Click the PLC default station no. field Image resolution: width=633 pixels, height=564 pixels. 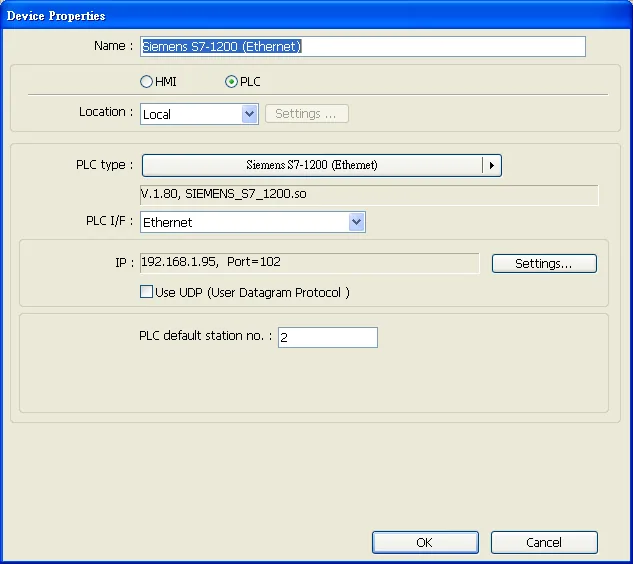click(x=328, y=337)
